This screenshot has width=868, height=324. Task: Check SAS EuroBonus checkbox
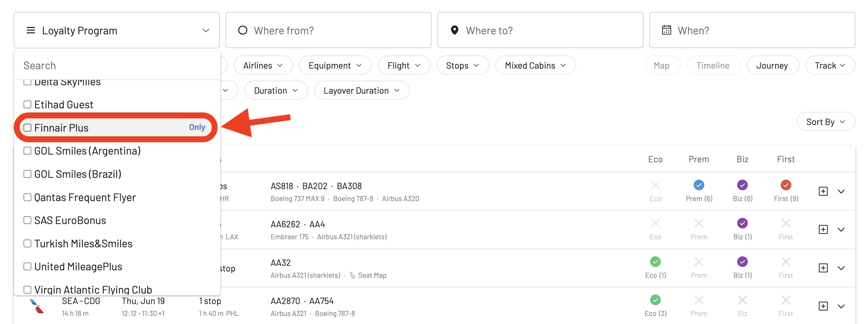[27, 220]
